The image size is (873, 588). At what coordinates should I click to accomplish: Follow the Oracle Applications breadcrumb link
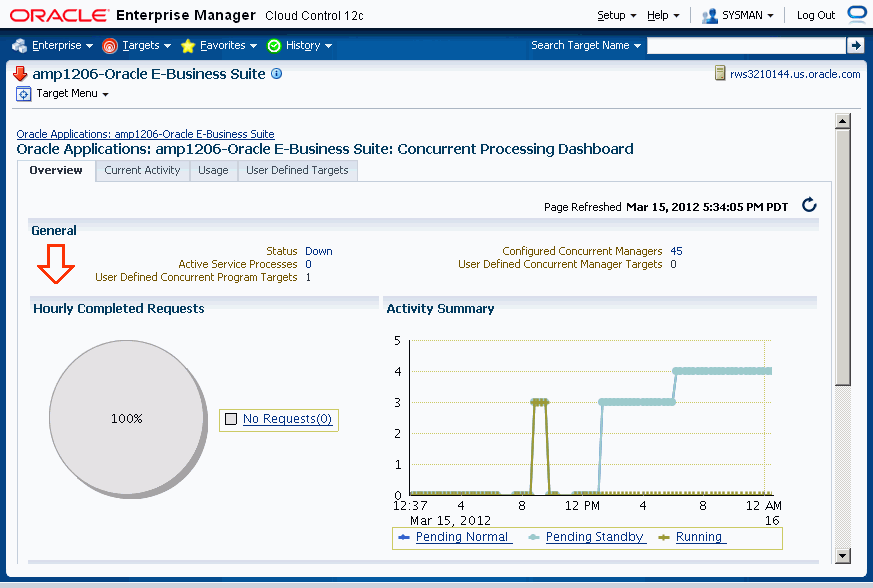point(145,134)
